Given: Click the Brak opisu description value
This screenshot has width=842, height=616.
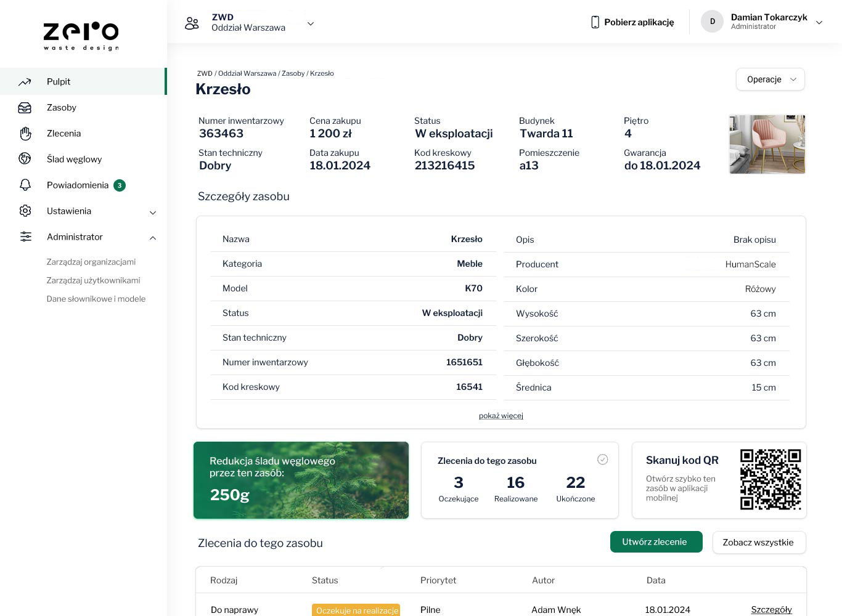Looking at the screenshot, I should click(754, 240).
